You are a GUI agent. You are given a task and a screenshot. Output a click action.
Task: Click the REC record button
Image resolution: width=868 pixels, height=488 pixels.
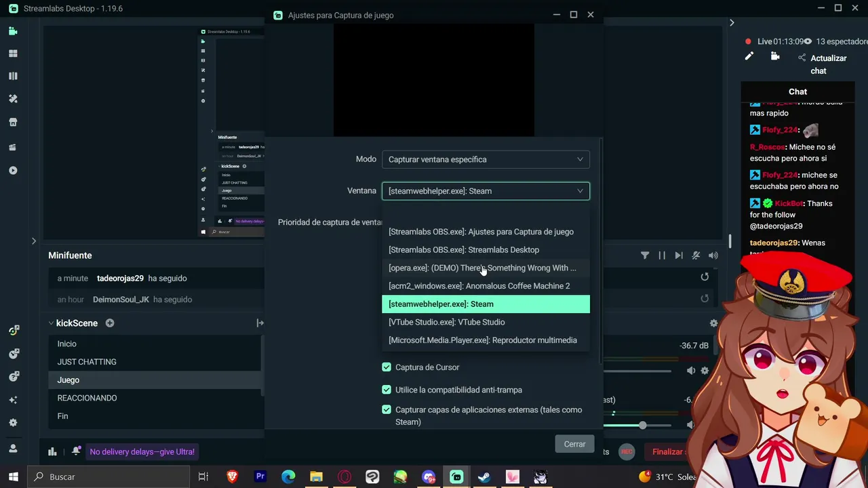(x=627, y=452)
